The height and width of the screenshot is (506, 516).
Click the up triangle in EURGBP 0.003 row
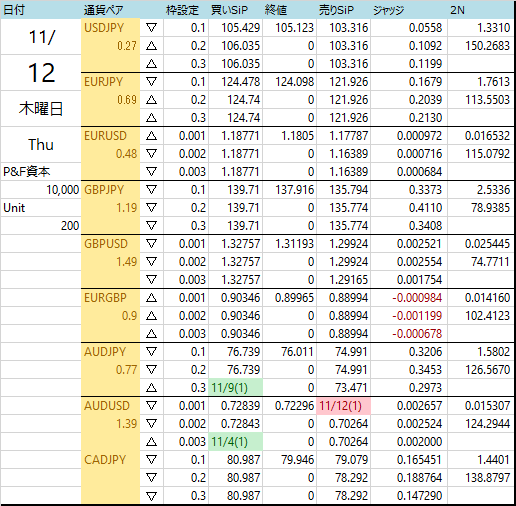pos(151,334)
